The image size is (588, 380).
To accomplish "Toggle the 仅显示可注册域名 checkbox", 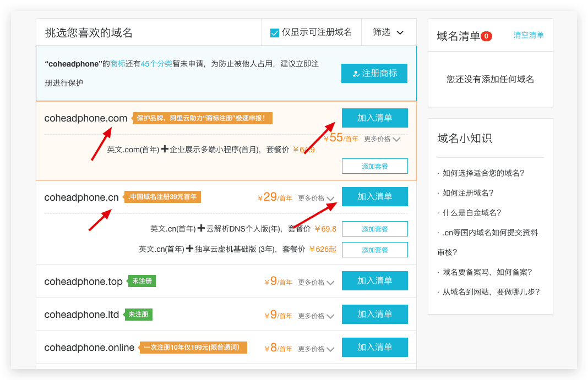I will click(275, 32).
